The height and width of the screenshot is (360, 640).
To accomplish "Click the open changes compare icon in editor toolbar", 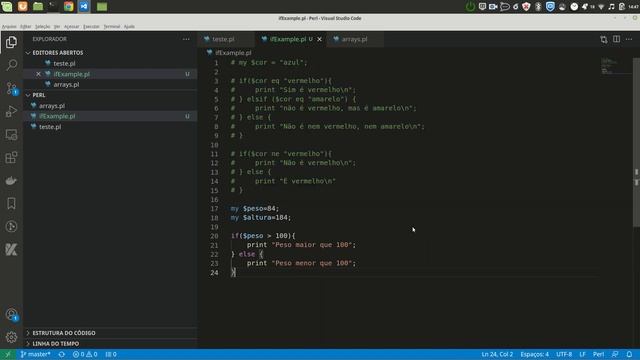I will tap(604, 39).
